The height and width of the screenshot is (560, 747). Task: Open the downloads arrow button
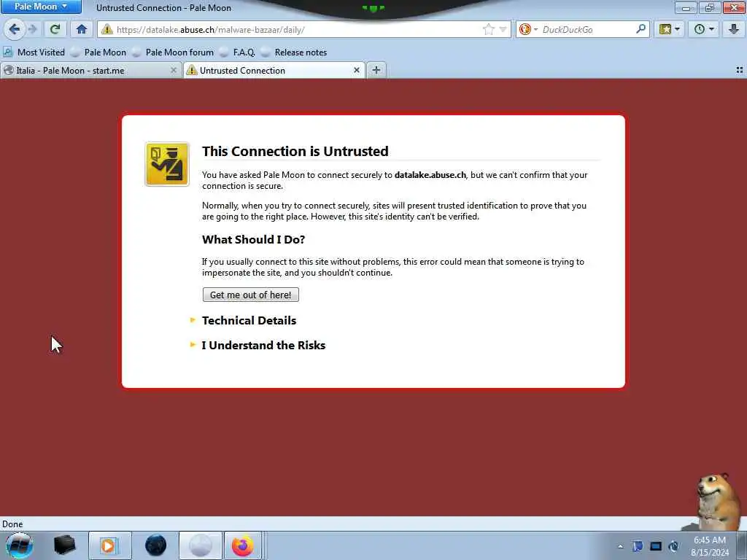click(x=734, y=29)
